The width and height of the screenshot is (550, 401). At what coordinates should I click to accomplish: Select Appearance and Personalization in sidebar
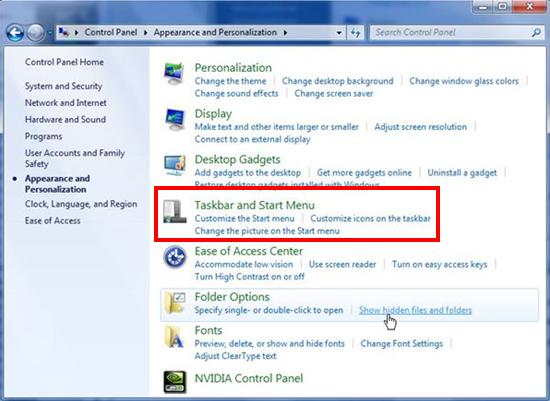pos(58,184)
